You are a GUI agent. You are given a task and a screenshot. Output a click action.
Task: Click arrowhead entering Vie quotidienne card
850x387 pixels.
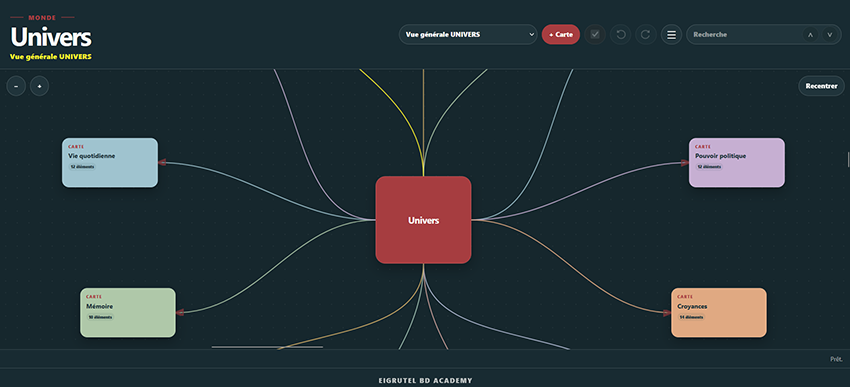click(162, 162)
